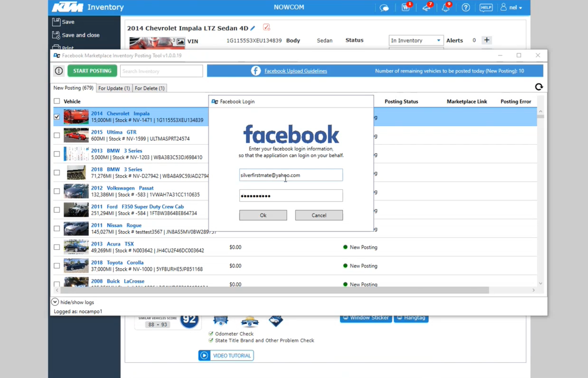The height and width of the screenshot is (378, 588).
Task: Click the vertical scrollbar down arrow
Action: (x=541, y=284)
